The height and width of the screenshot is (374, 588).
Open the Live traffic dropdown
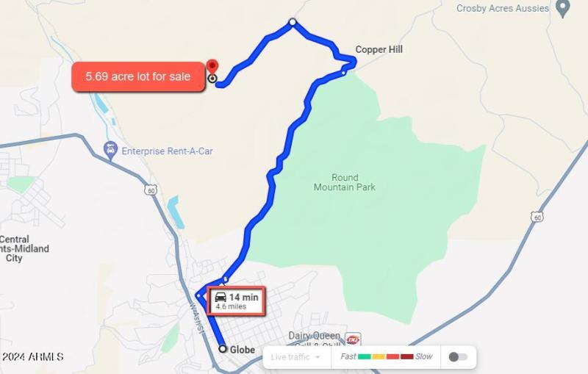coord(296,357)
